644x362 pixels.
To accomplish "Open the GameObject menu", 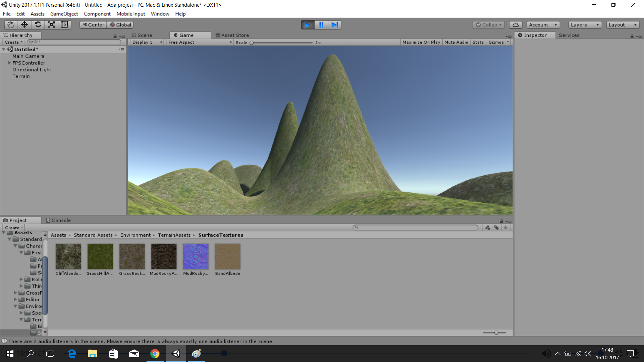I will tap(64, 14).
